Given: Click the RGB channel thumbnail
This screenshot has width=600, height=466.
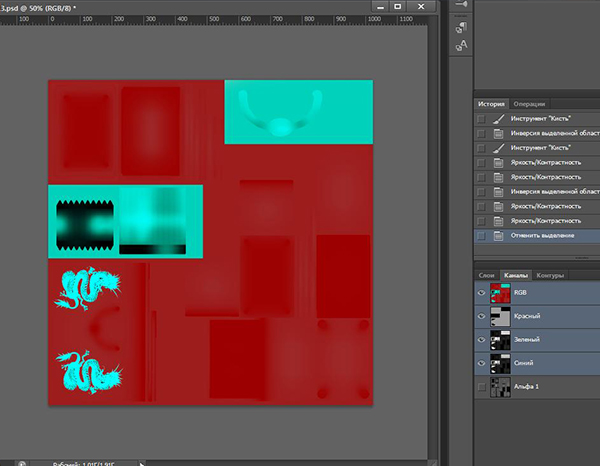Looking at the screenshot, I should coord(501,294).
